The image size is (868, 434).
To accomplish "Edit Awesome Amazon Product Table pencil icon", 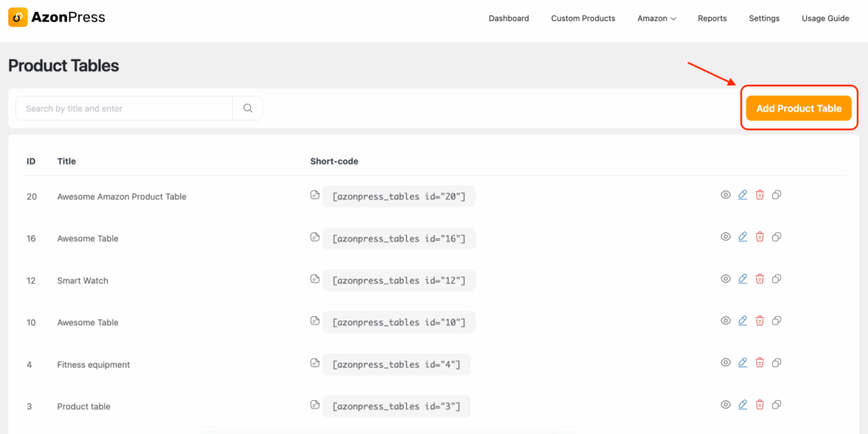I will (743, 195).
